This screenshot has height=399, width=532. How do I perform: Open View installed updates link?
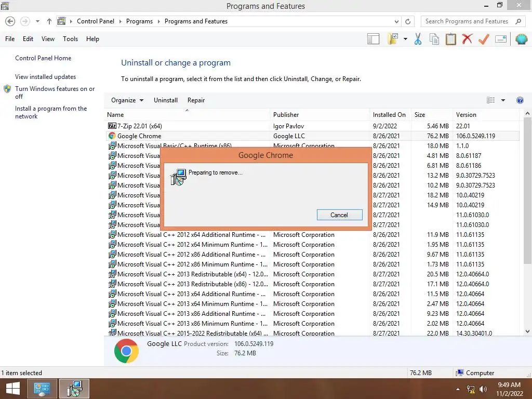(x=46, y=77)
